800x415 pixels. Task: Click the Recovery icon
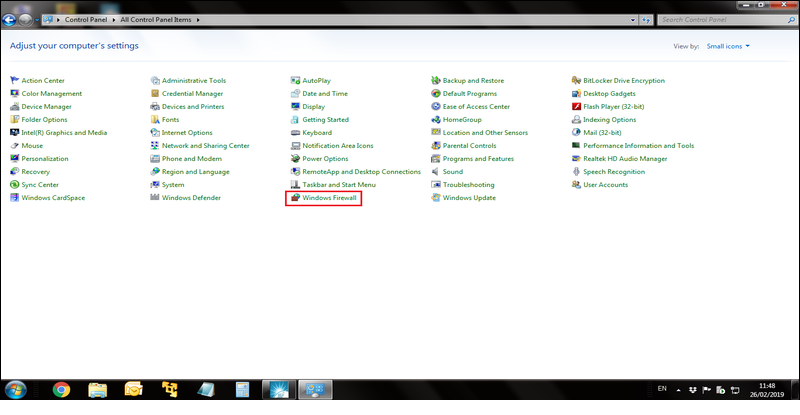tap(14, 172)
